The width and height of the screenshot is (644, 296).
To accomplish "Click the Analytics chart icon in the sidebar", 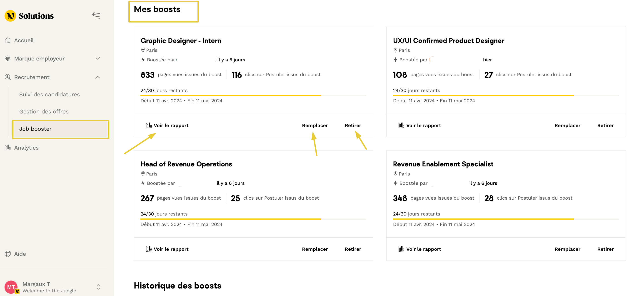I will tap(8, 148).
